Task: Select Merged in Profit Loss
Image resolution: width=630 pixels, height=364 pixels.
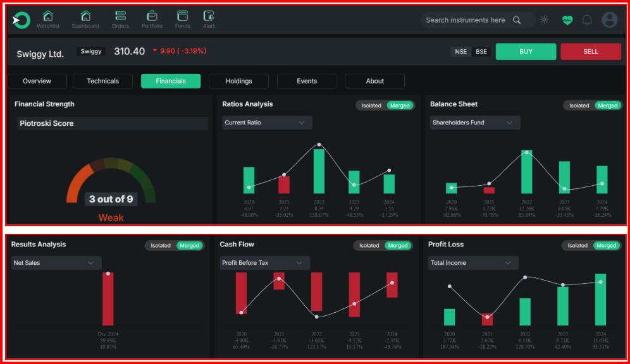Action: pos(607,246)
